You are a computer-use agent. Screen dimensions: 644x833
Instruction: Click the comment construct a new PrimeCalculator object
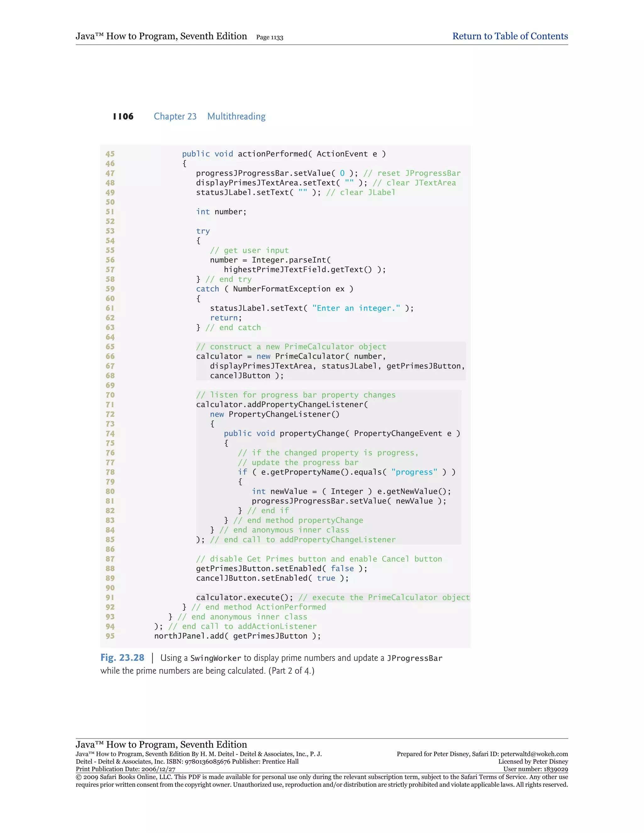pos(291,347)
